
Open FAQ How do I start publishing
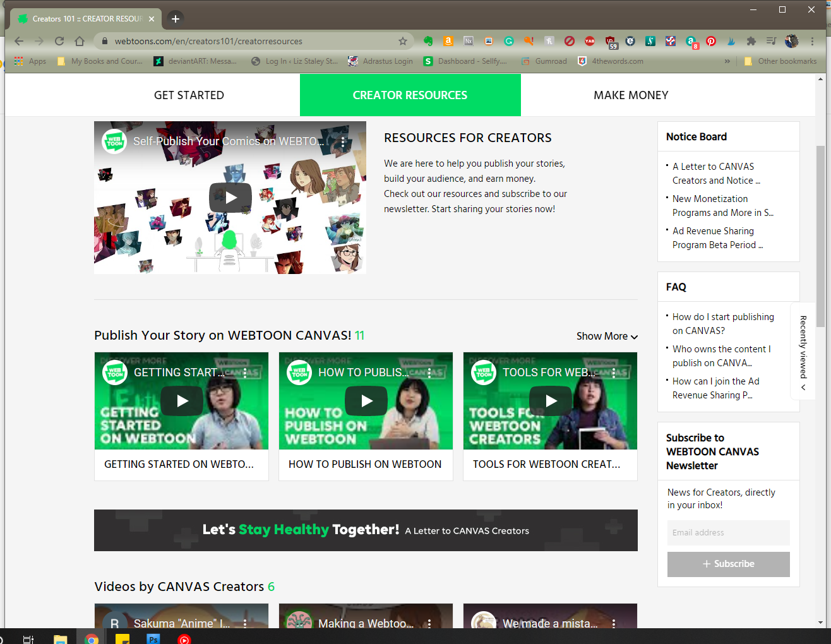pos(723,324)
